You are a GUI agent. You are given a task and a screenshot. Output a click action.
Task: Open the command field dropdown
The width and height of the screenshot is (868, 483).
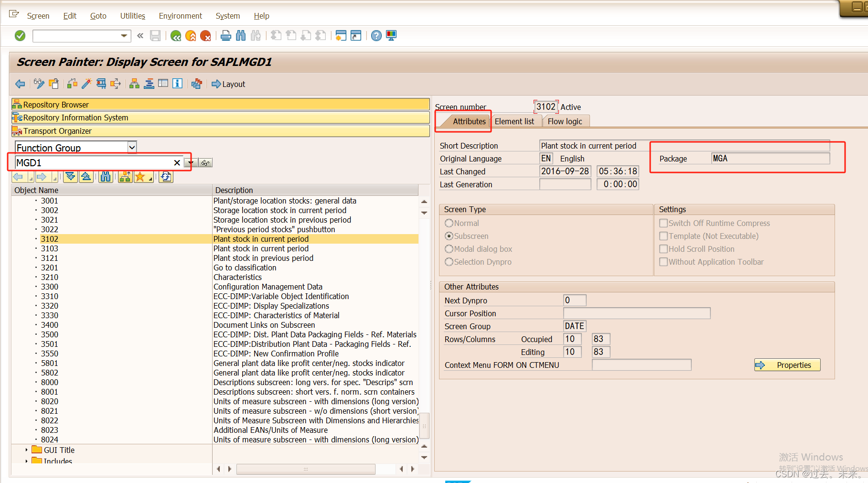click(124, 36)
